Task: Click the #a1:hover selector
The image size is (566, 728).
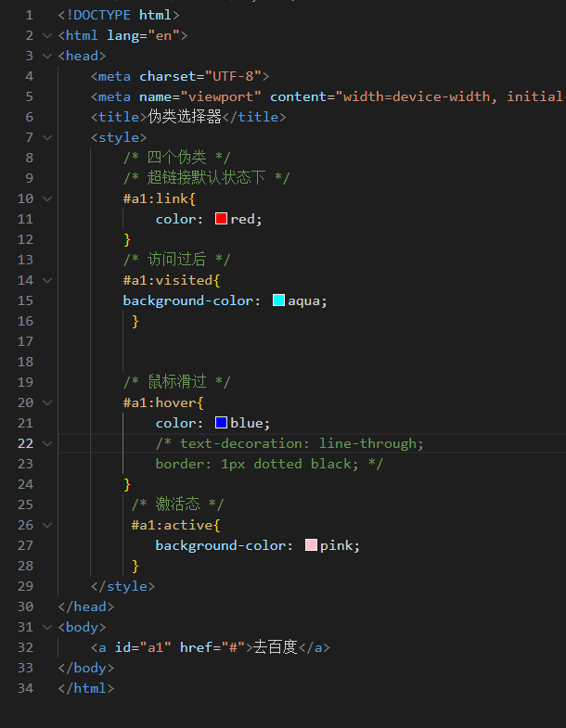Action: click(160, 403)
